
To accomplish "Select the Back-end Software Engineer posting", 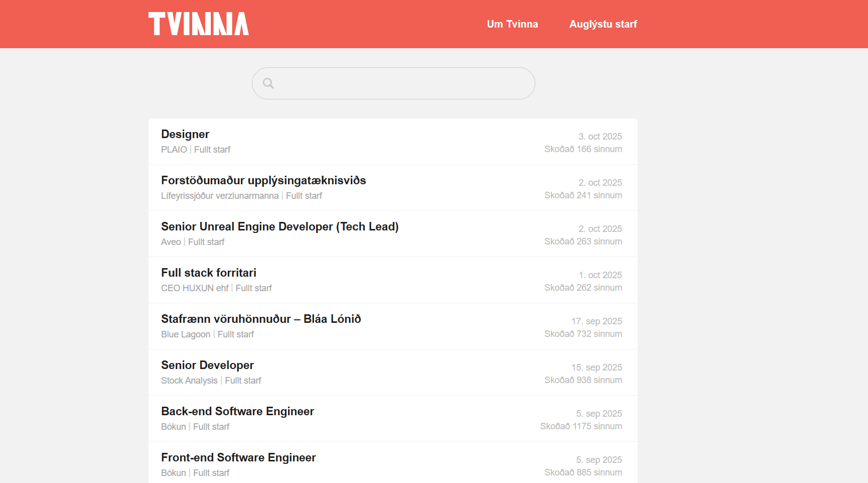I will (237, 411).
